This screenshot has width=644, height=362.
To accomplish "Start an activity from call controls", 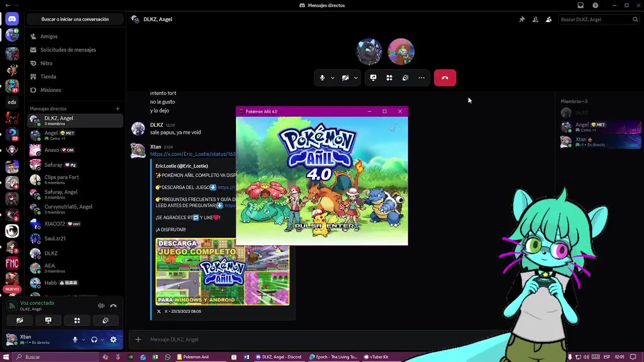I will pos(389,78).
